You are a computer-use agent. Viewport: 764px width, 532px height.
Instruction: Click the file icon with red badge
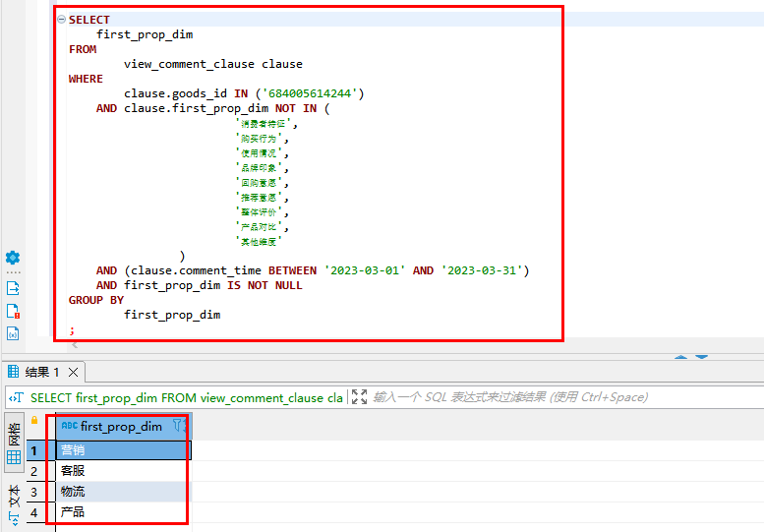[x=13, y=312]
